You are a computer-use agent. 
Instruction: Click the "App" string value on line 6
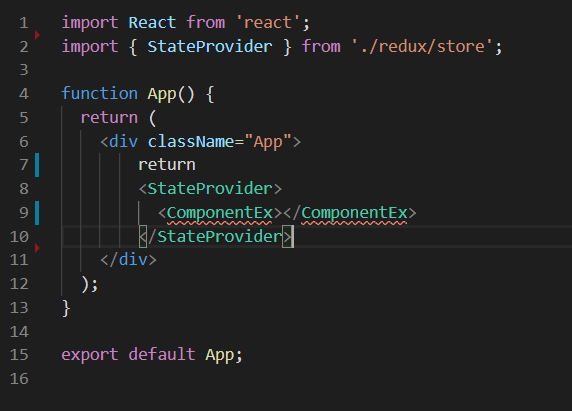268,142
